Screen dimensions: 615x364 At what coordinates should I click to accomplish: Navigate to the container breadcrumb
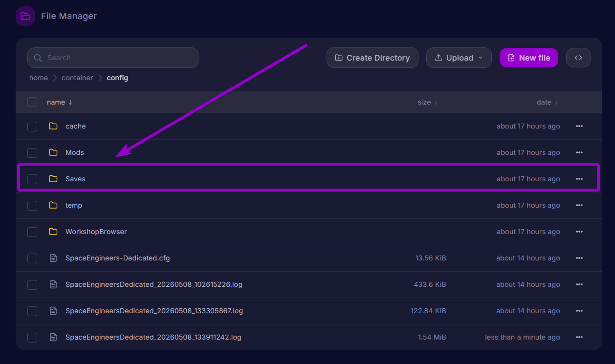(x=77, y=78)
